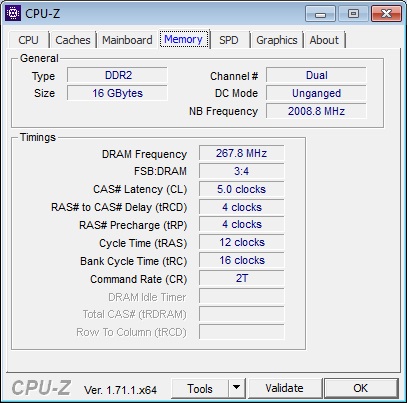
Task: Click the Validate button
Action: click(284, 388)
